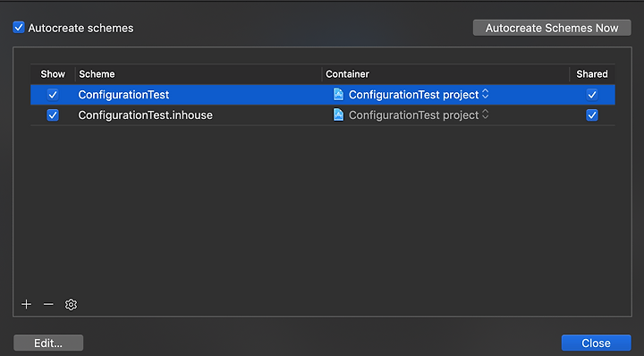Image resolution: width=644 pixels, height=356 pixels.
Task: Click Autocreate Schemes Now button
Action: (552, 28)
